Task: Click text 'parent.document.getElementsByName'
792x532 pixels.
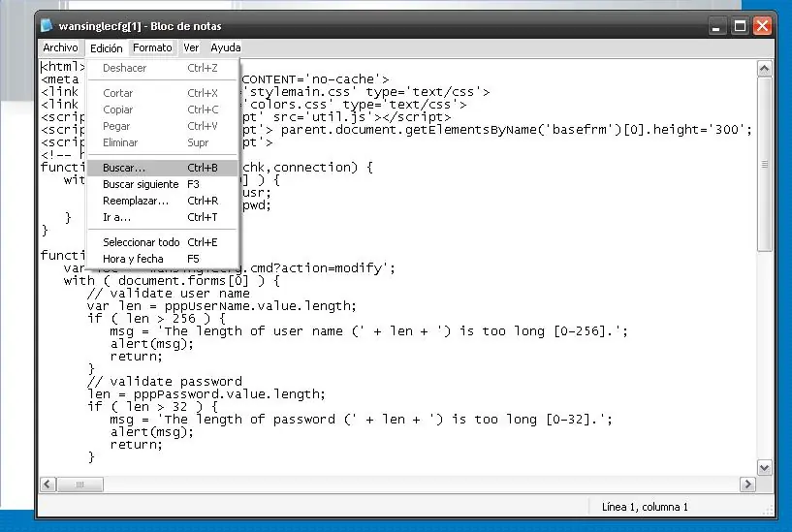Action: 409,130
